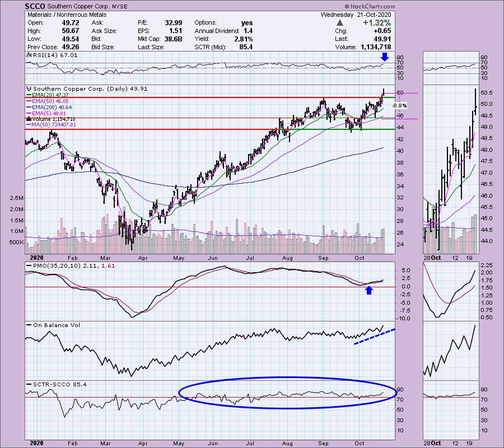Viewport: 504px width, 448px height.
Task: Select the Prev Close value 49.26
Action: click(70, 47)
